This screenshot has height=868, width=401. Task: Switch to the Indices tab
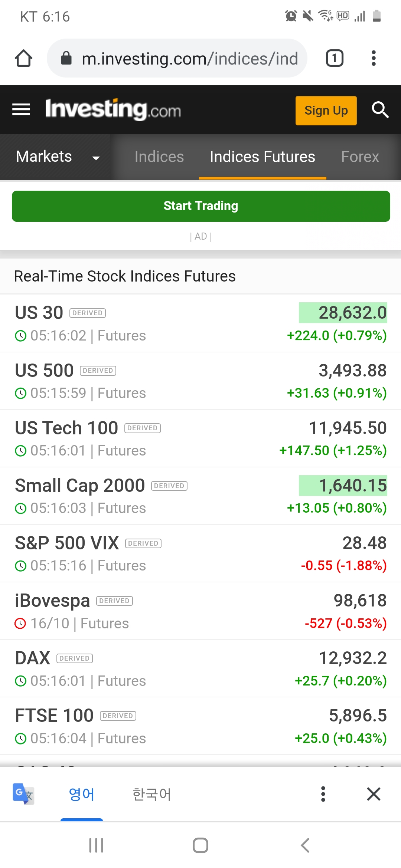pos(159,157)
